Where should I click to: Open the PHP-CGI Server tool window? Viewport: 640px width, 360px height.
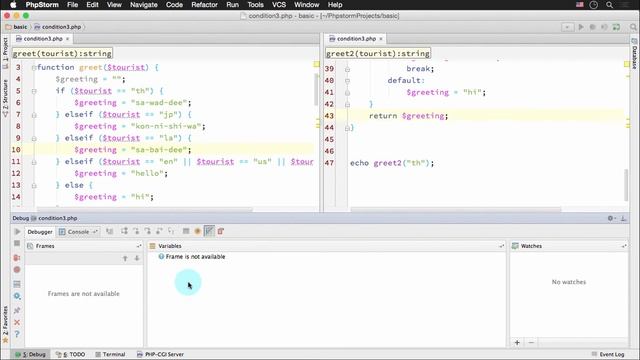[x=160, y=354]
